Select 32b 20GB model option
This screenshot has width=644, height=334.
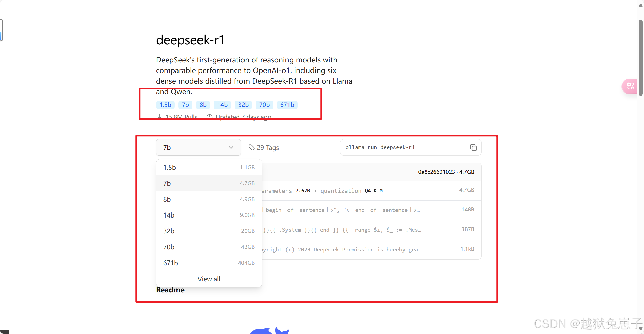[209, 231]
